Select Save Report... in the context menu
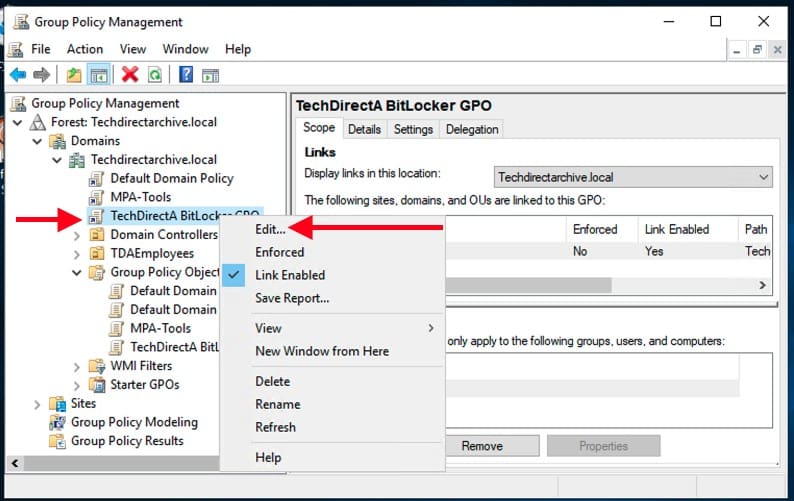Image resolution: width=794 pixels, height=501 pixels. tap(291, 298)
